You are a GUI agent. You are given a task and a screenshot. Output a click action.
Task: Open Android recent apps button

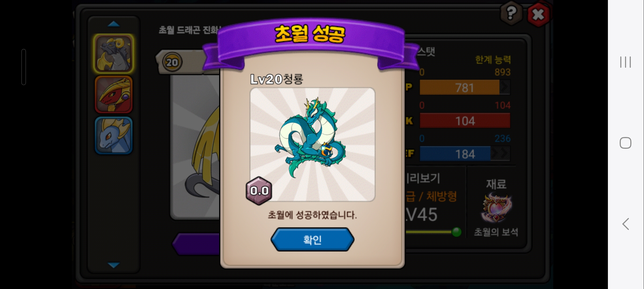[626, 62]
